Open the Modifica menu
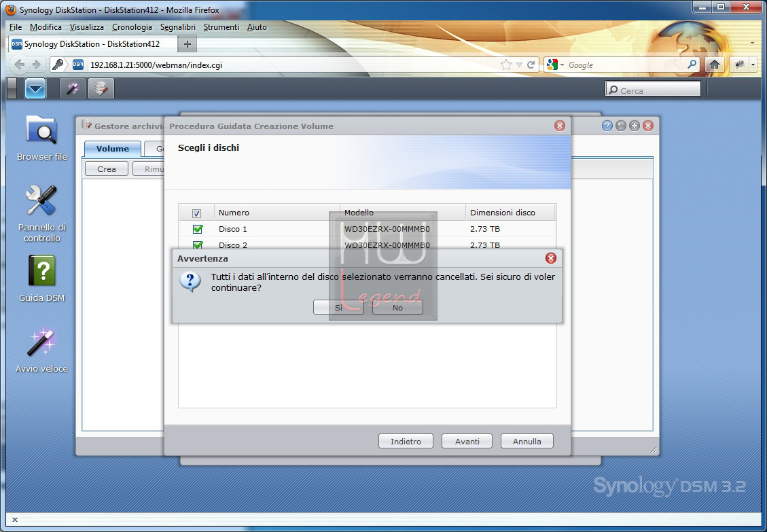Viewport: 767px width, 532px height. 46,27
